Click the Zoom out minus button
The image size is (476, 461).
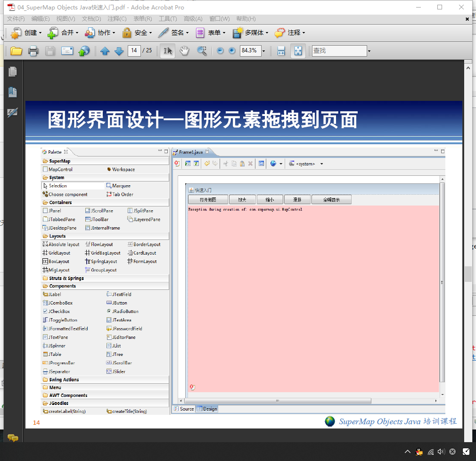220,51
